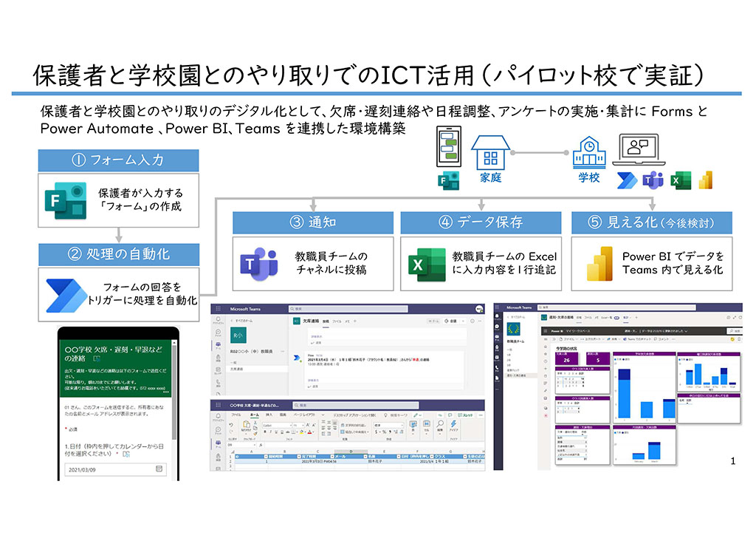Expand the dropdown arrow next to 会議 button
Viewport: 756px width, 535px height.
coord(464,321)
